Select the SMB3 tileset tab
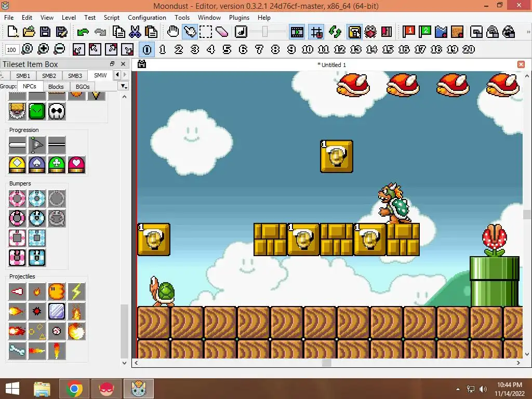The image size is (532, 399). pos(75,76)
